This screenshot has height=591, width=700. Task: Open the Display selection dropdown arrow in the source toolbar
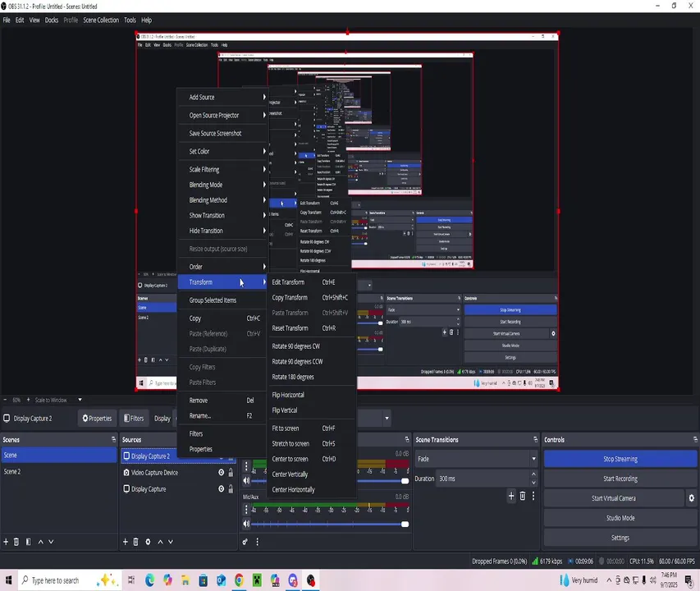(x=387, y=419)
